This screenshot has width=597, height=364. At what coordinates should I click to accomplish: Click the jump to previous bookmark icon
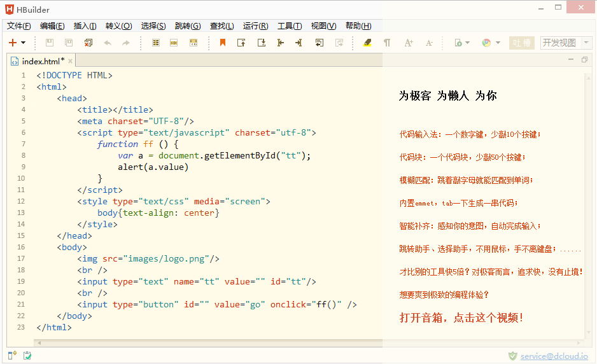(x=241, y=43)
